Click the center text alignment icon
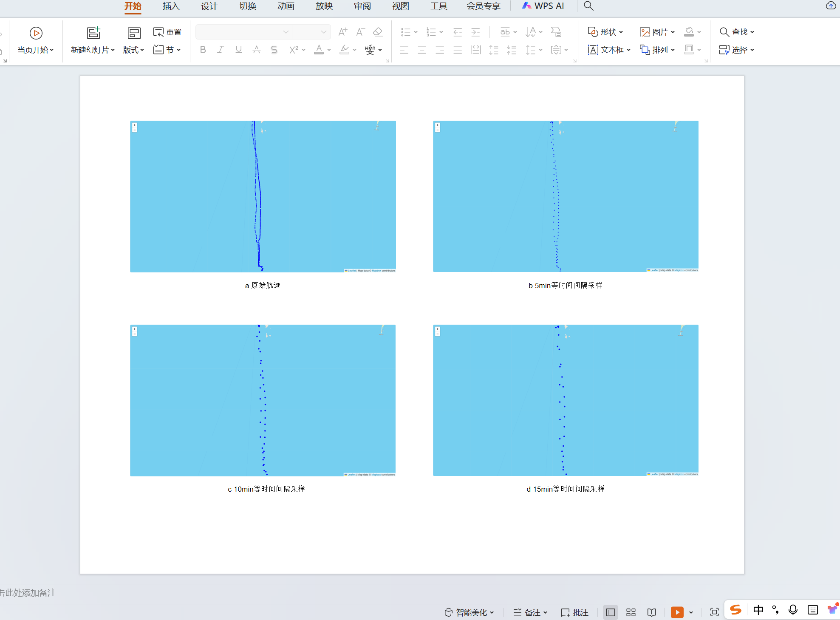840x620 pixels. click(x=422, y=50)
